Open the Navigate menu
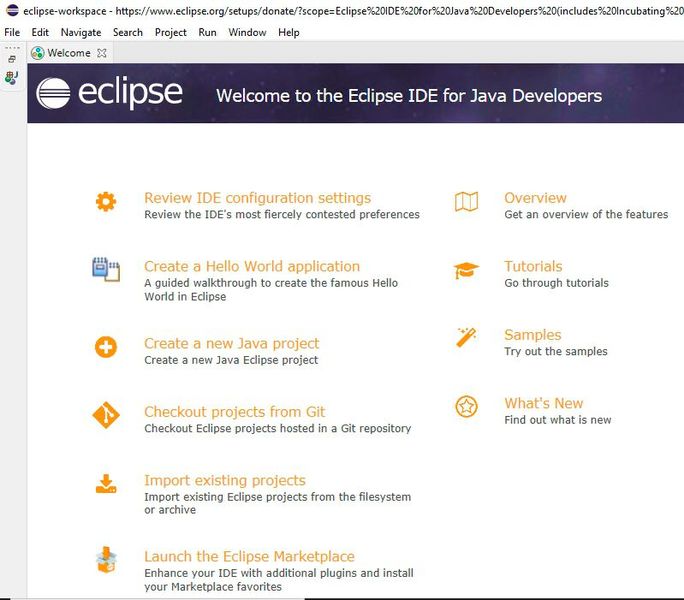This screenshot has height=600, width=684. [81, 32]
